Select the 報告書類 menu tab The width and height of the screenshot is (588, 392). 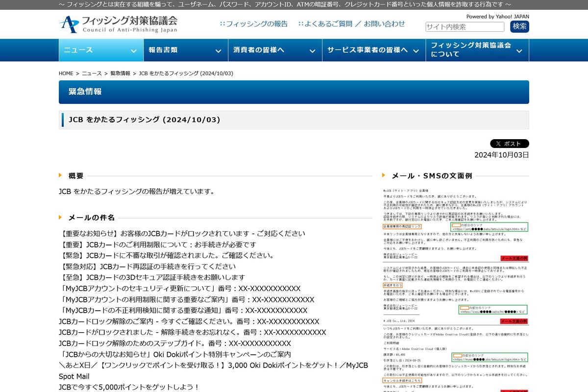(x=185, y=50)
